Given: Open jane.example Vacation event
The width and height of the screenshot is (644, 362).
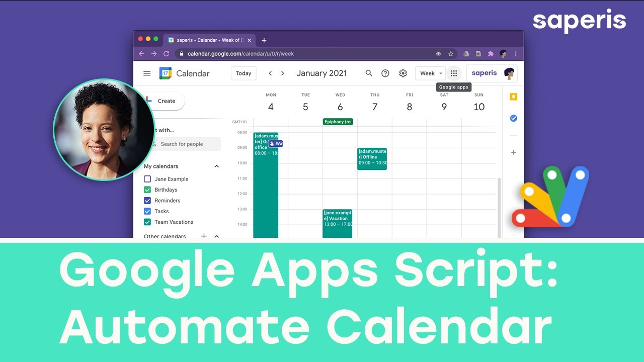Looking at the screenshot, I should pos(337,223).
